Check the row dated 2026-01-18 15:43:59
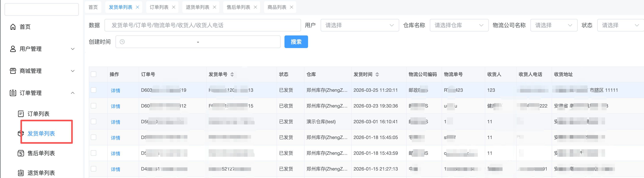644x178 pixels. (x=94, y=153)
